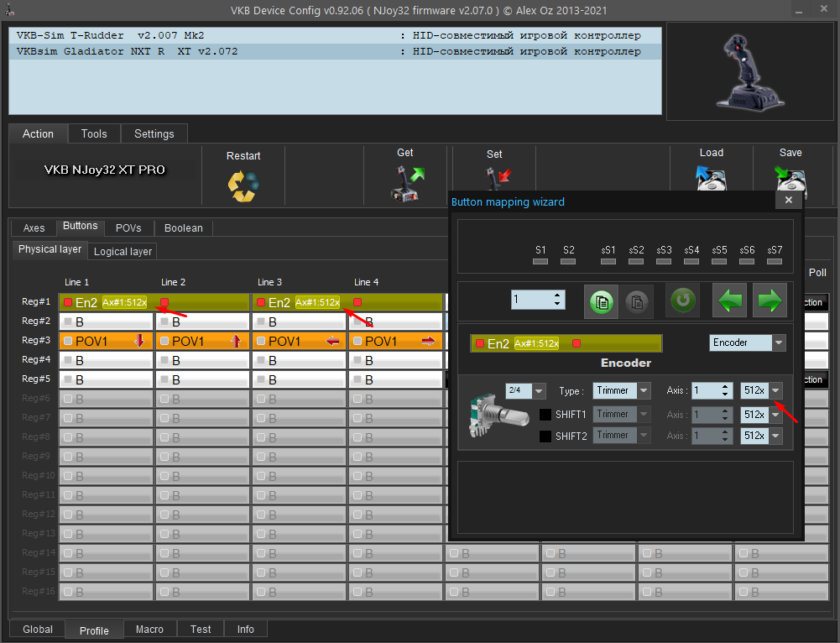This screenshot has height=643, width=840.
Task: Click the Poll label at right edge
Action: pyautogui.click(x=817, y=272)
